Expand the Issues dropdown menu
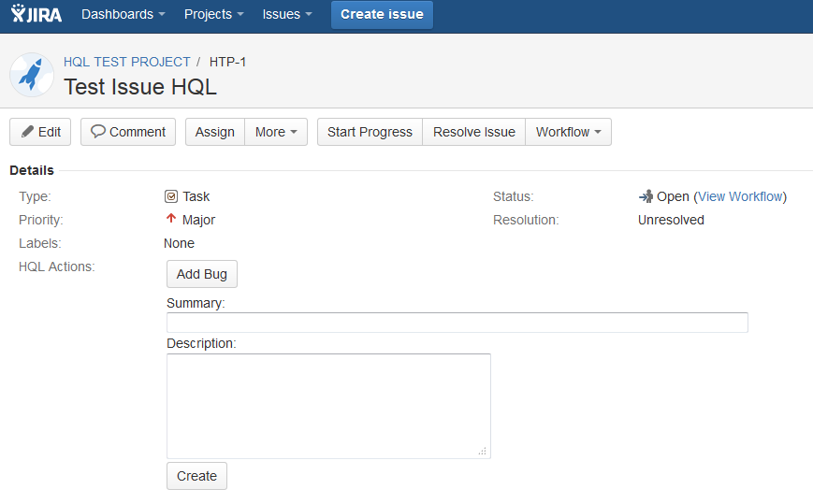The height and width of the screenshot is (504, 813). coord(287,14)
